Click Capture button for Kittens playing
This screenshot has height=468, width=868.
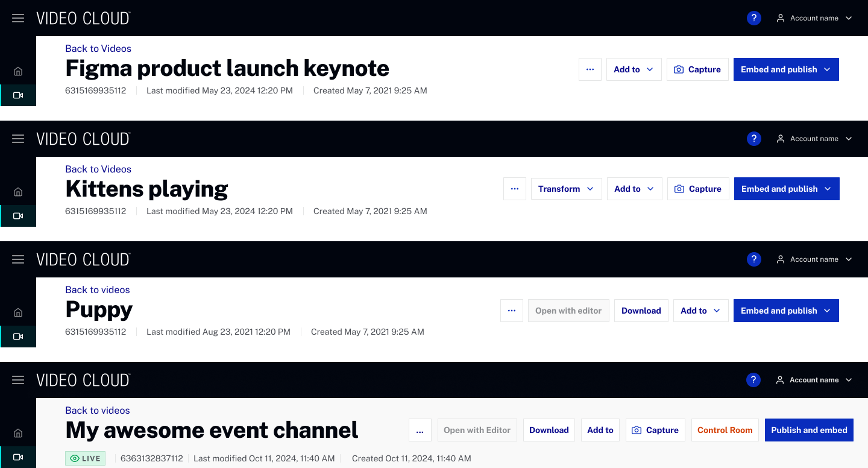[698, 189]
